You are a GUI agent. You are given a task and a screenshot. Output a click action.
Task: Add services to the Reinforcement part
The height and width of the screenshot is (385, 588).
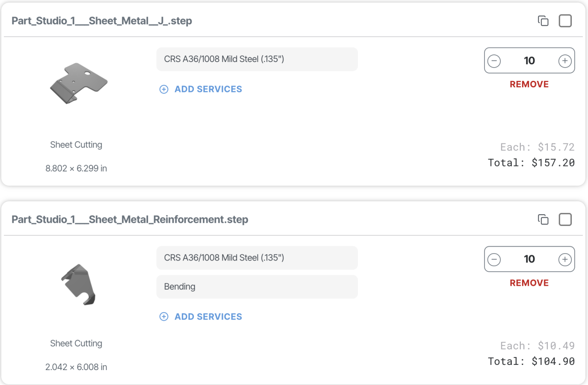pos(208,317)
